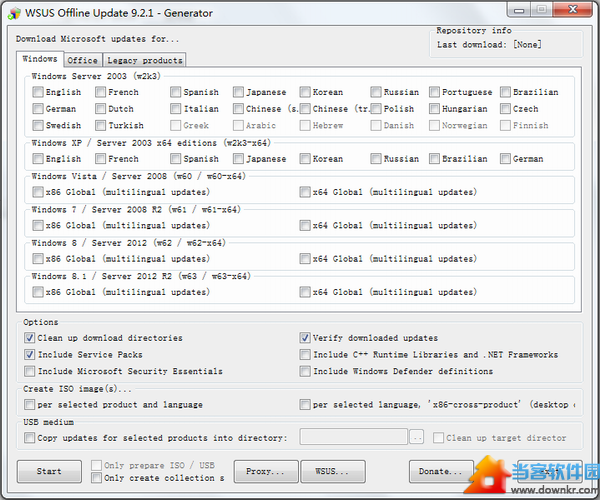Check Chinese simplified (s.) option

pos(238,109)
